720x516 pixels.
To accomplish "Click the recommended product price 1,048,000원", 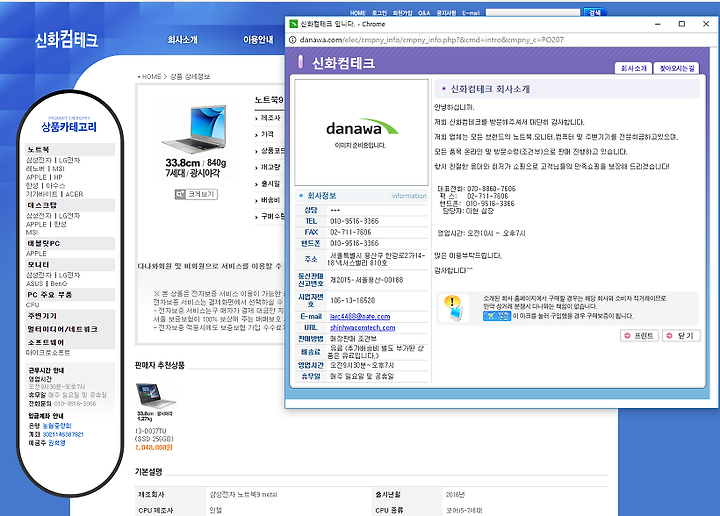I will tap(154, 448).
